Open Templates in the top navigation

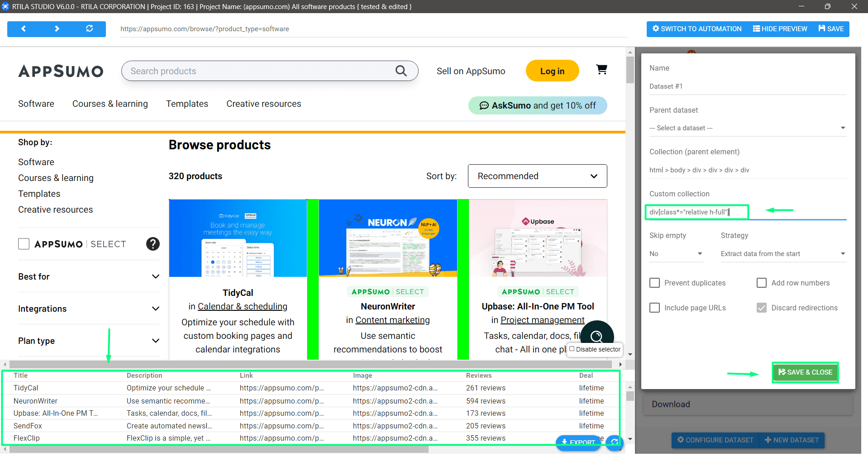click(x=187, y=104)
